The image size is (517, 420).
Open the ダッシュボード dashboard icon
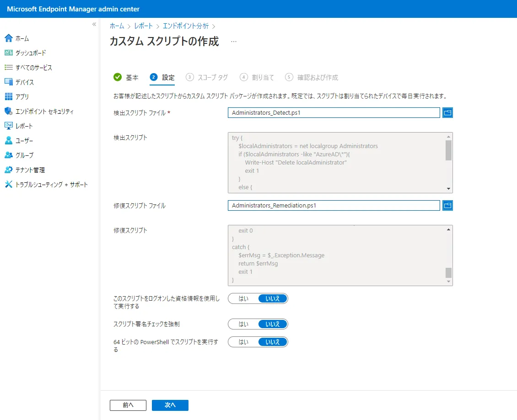8,53
